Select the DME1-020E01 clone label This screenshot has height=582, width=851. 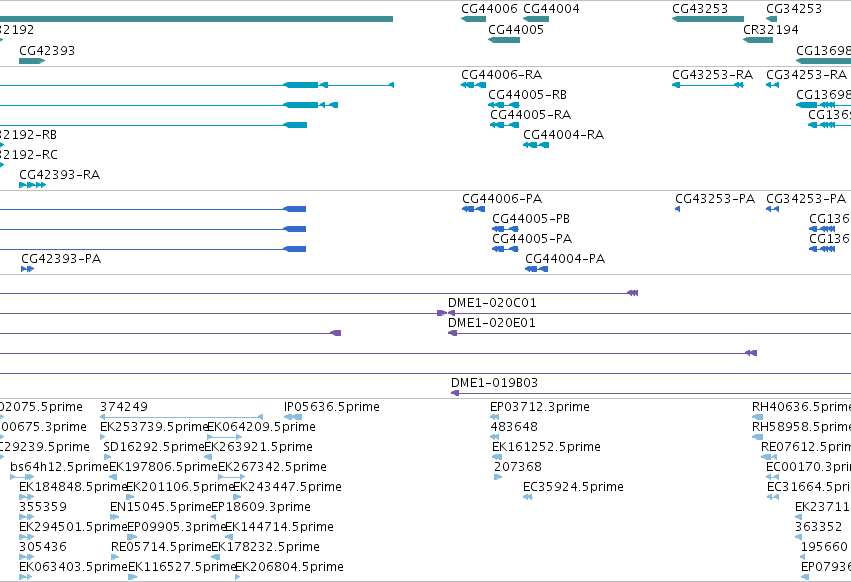(x=491, y=324)
